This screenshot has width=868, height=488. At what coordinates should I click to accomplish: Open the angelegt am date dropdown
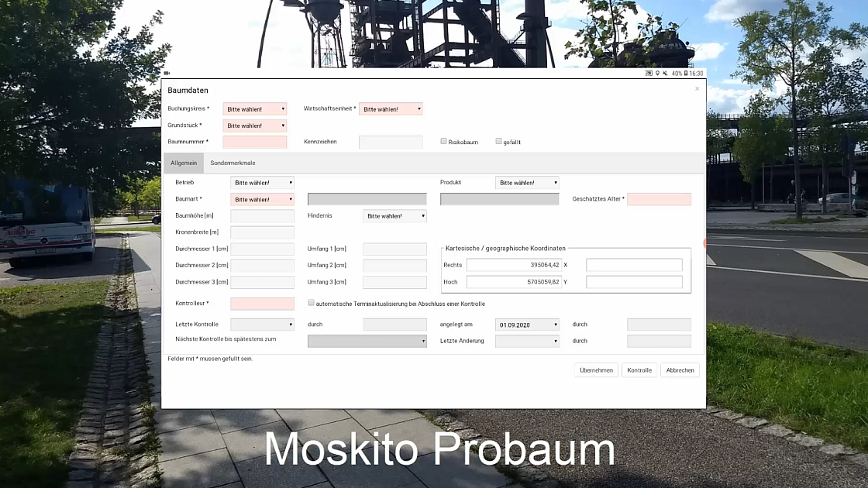click(x=527, y=325)
